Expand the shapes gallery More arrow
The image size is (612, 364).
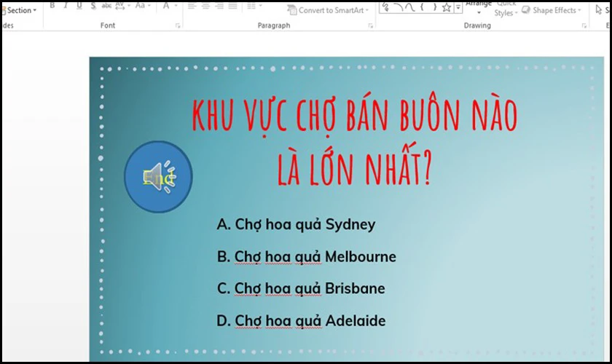(458, 7)
